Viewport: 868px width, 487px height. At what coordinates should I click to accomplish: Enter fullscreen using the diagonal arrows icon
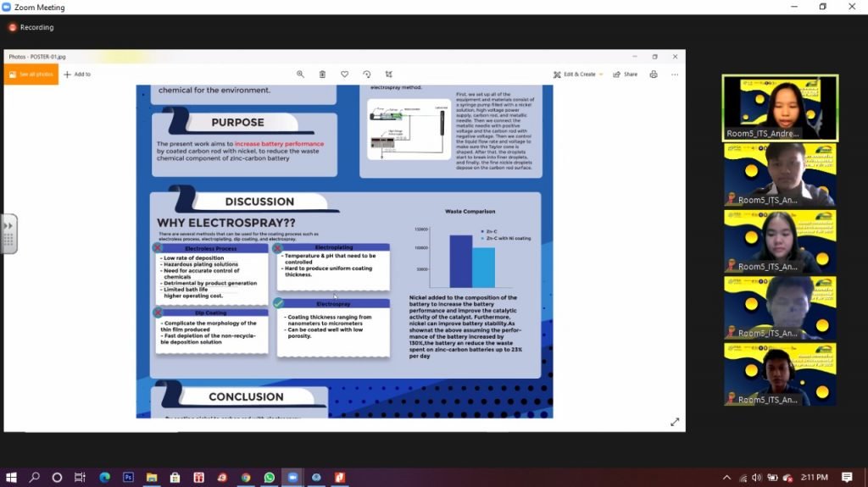675,422
